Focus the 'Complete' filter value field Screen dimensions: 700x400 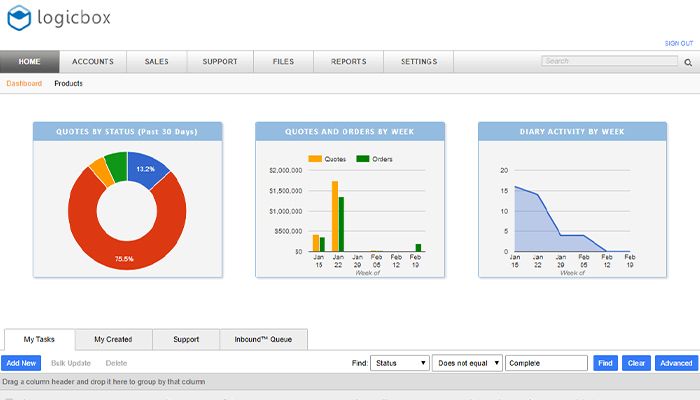coord(546,363)
